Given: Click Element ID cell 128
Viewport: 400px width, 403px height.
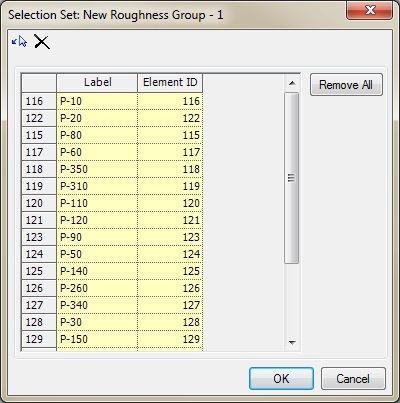Looking at the screenshot, I should 170,322.
